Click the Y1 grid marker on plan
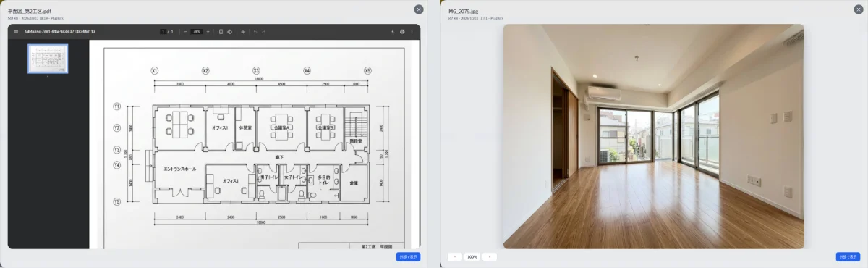 click(x=116, y=106)
